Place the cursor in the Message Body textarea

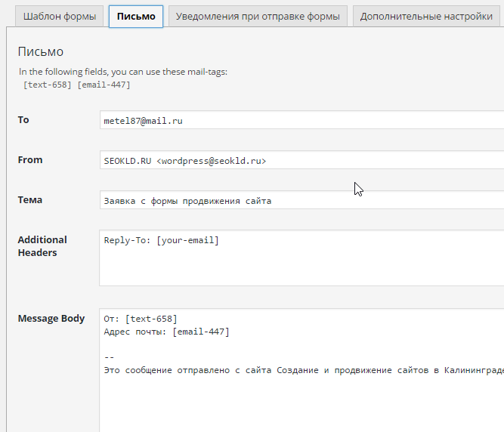pyautogui.click(x=302, y=393)
